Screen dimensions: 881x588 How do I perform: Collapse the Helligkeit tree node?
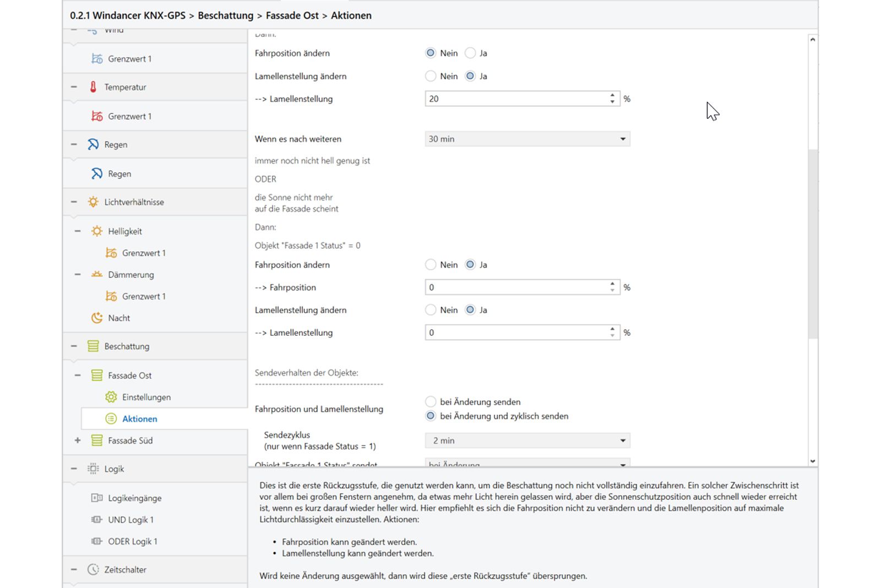point(78,231)
